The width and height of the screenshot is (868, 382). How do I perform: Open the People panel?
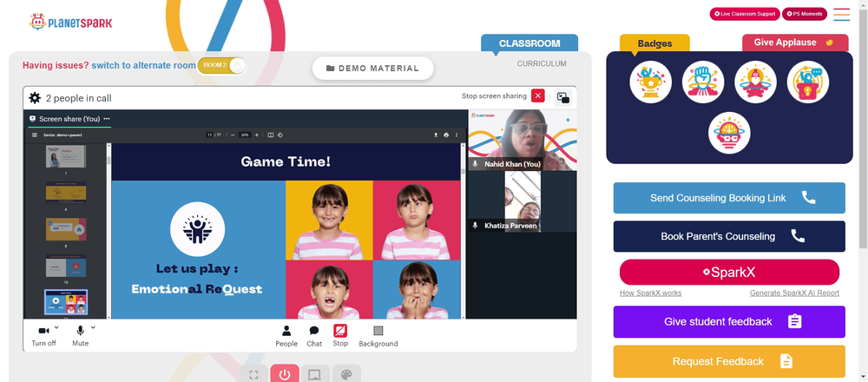286,336
